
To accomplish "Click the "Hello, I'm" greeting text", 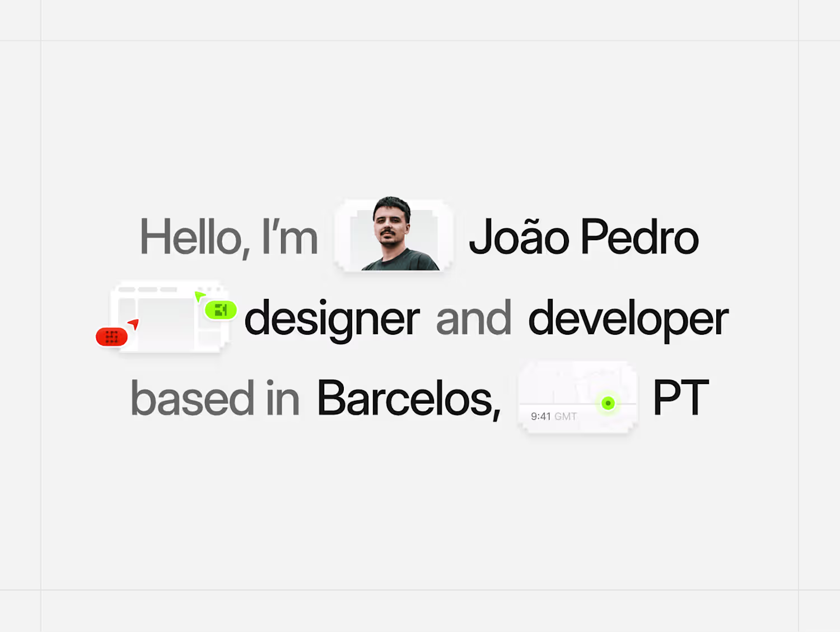I will coord(228,237).
